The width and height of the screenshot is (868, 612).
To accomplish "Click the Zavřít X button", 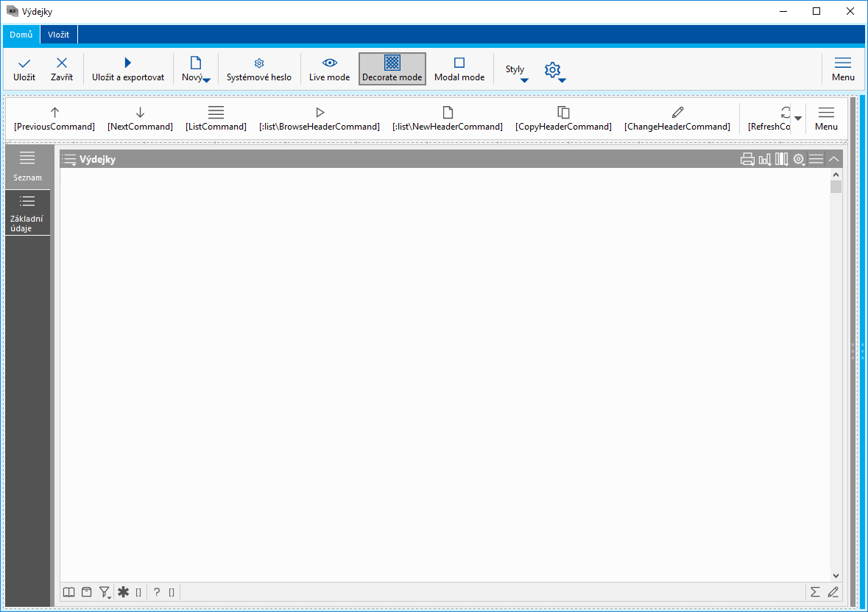I will [61, 69].
